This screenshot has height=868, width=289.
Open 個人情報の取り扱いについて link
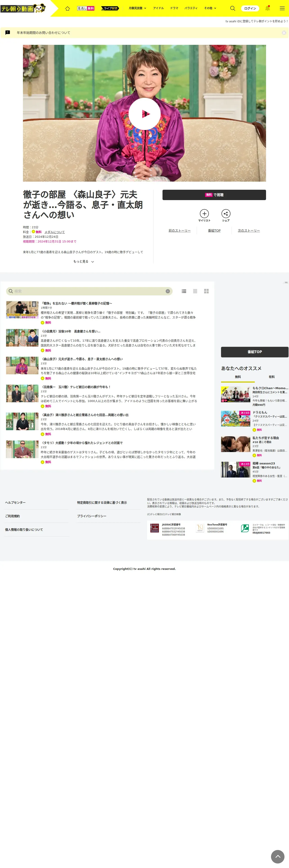tap(24, 530)
